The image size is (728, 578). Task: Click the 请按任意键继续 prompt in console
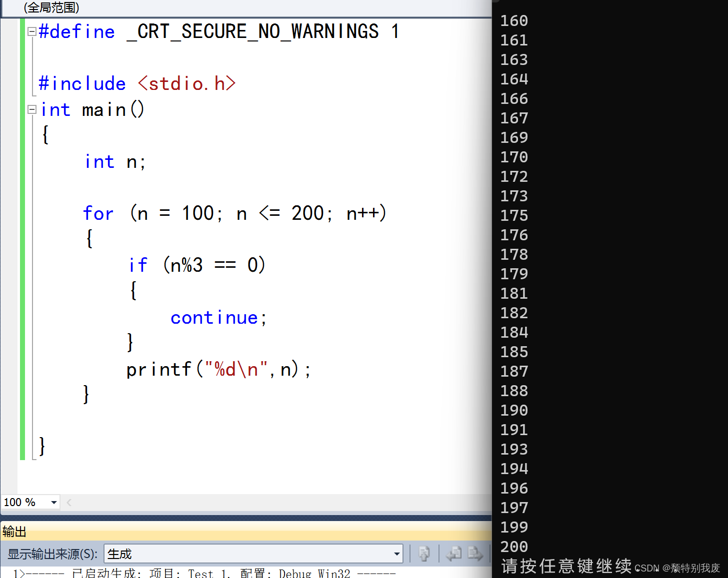point(566,566)
